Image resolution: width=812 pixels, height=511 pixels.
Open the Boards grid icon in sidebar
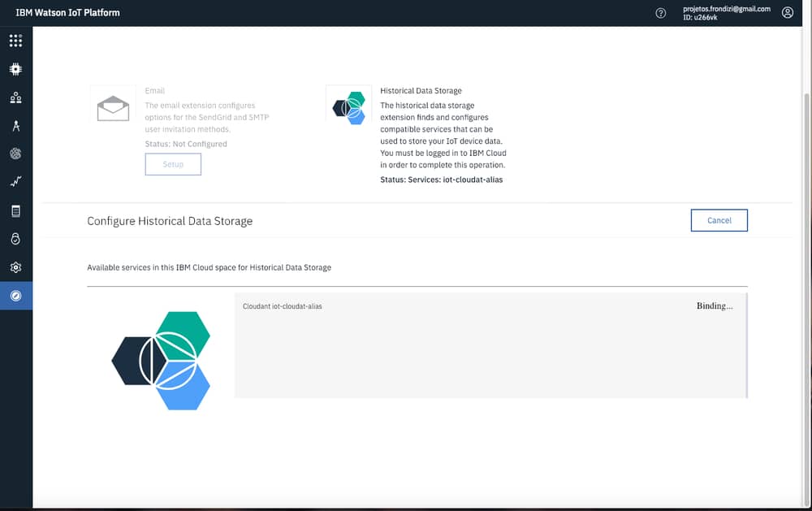pos(15,41)
